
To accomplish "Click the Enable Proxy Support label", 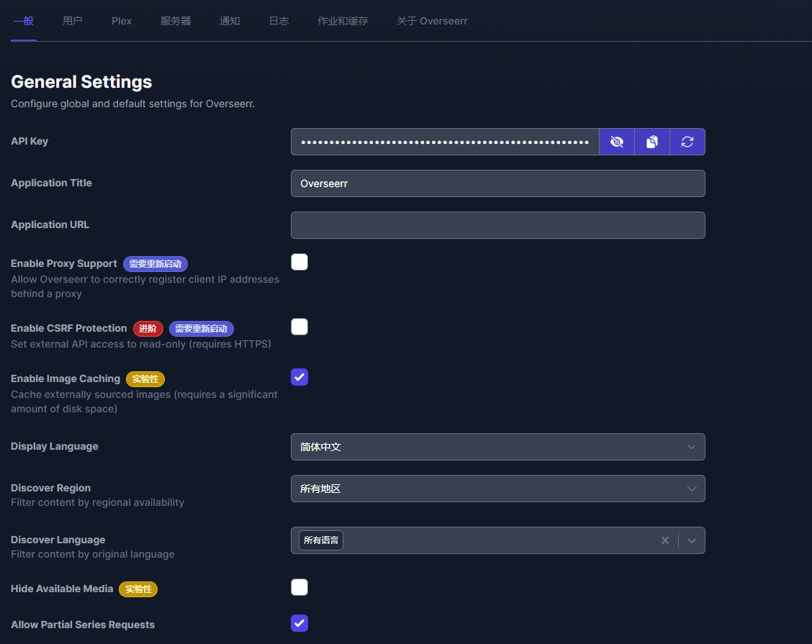I will point(63,263).
